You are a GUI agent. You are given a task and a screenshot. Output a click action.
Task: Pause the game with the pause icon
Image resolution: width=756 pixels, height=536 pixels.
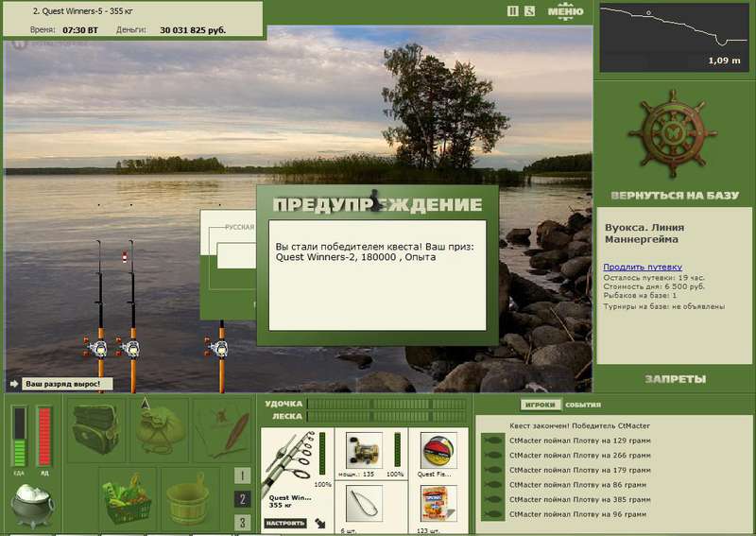(512, 11)
